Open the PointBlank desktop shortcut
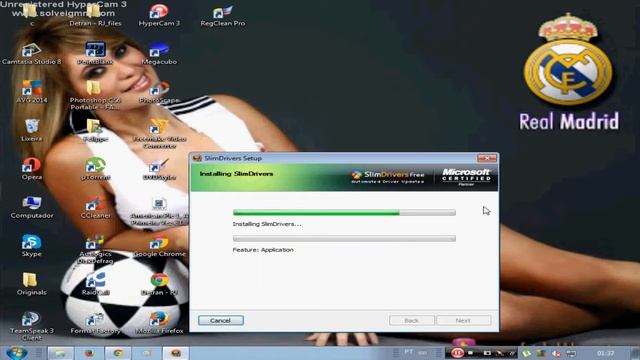The width and height of the screenshot is (640, 360). (95, 53)
